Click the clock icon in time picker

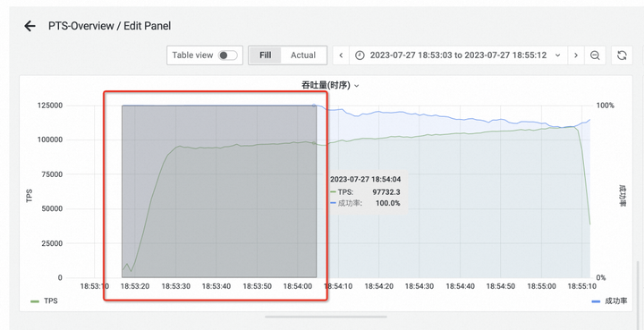click(x=360, y=55)
